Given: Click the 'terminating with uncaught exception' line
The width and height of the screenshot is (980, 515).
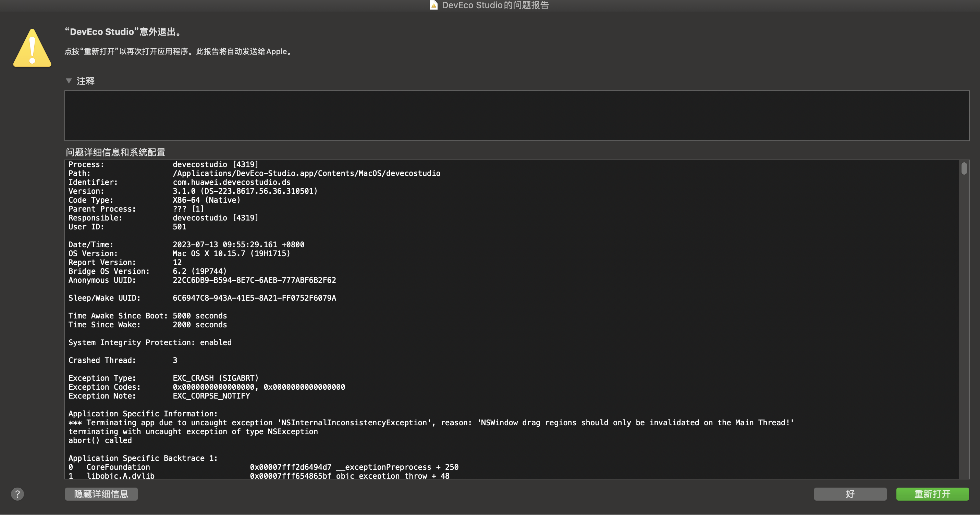Looking at the screenshot, I should (x=193, y=431).
